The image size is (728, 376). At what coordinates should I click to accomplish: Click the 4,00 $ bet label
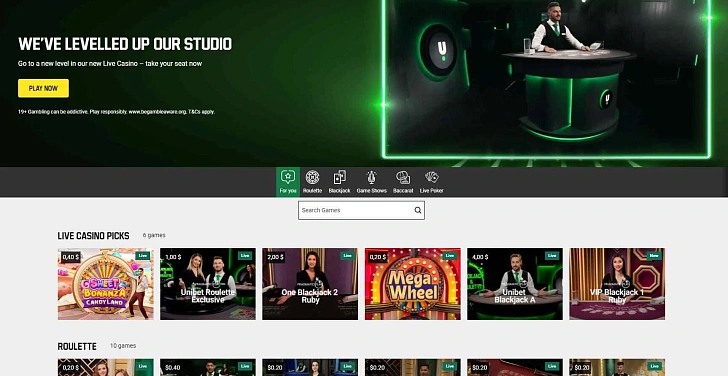(480, 257)
